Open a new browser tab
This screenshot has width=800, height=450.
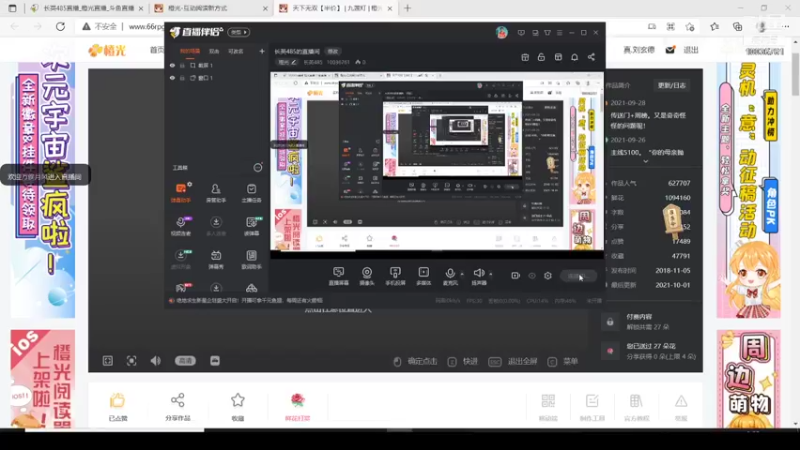click(407, 8)
